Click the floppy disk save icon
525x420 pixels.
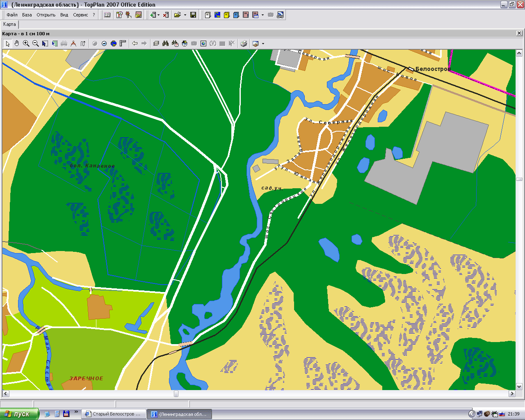coord(193,15)
